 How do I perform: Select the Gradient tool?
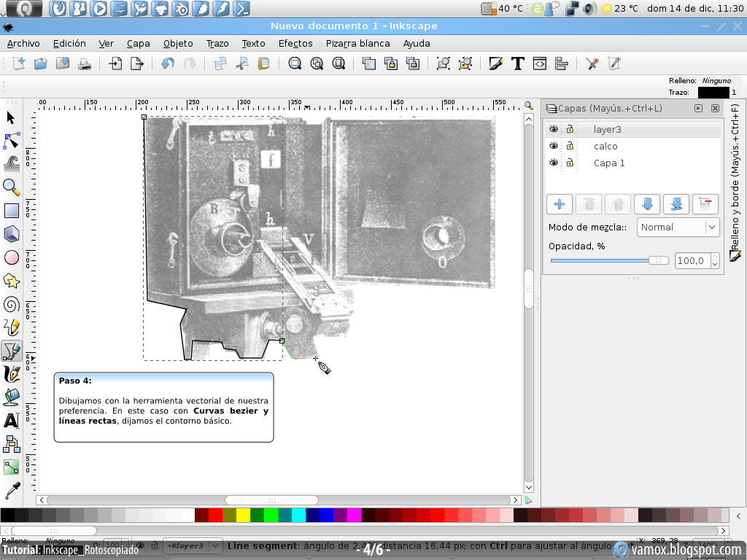[12, 467]
